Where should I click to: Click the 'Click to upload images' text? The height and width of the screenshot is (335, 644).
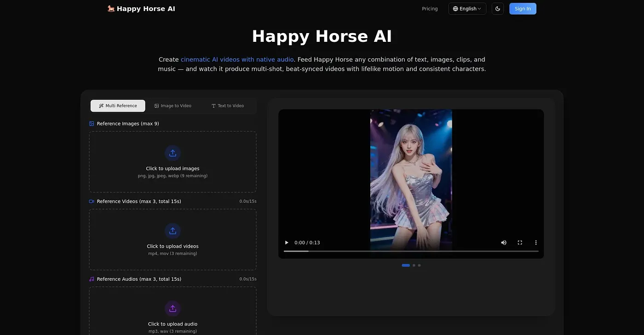tap(172, 169)
